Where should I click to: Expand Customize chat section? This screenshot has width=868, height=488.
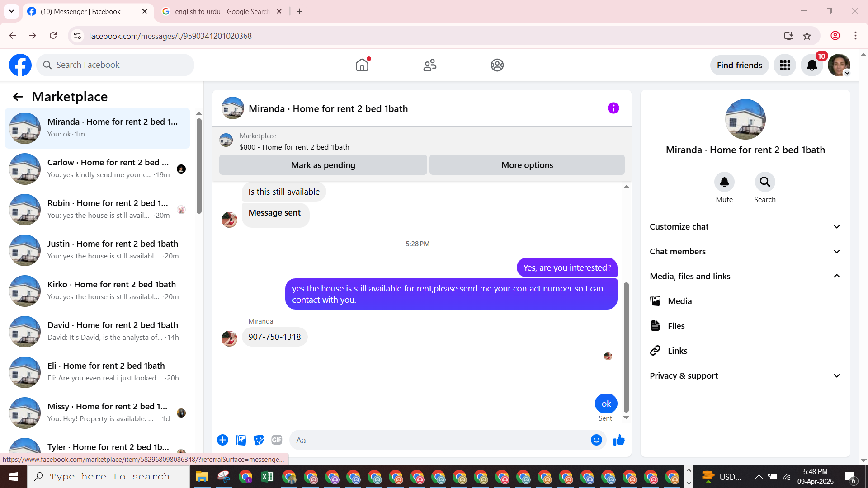tap(745, 226)
